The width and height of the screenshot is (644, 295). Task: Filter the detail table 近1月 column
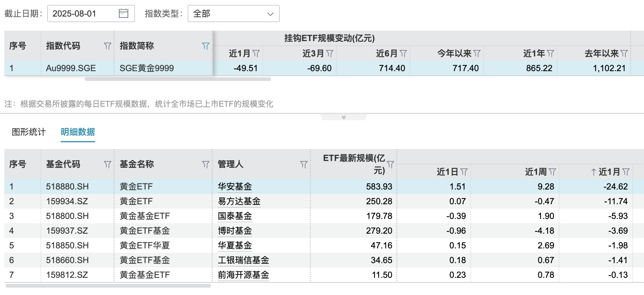626,172
